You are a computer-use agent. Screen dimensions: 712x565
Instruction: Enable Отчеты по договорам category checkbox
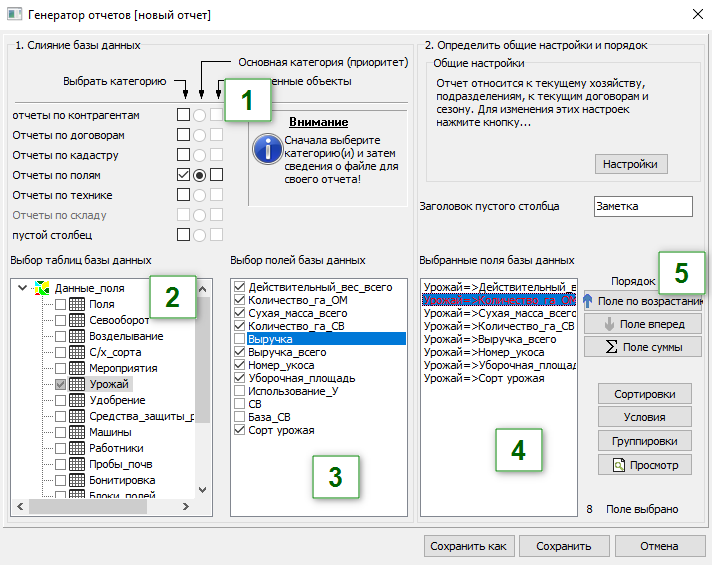tap(183, 134)
